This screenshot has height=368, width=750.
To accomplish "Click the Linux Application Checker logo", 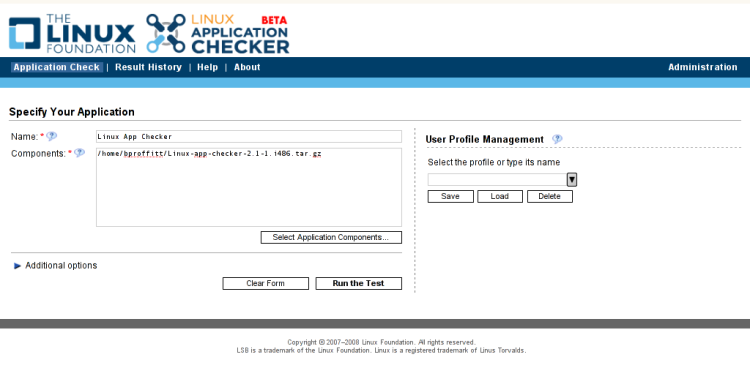I will tap(218, 33).
